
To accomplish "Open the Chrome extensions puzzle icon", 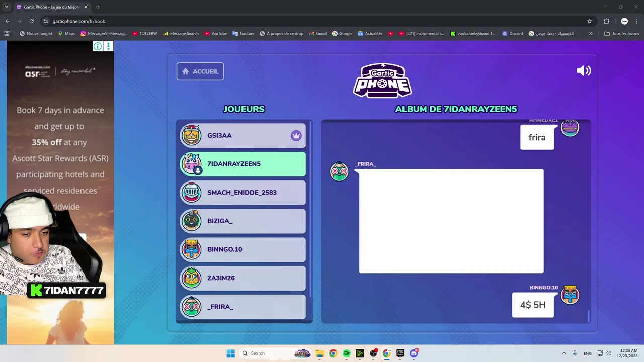I will (606, 21).
